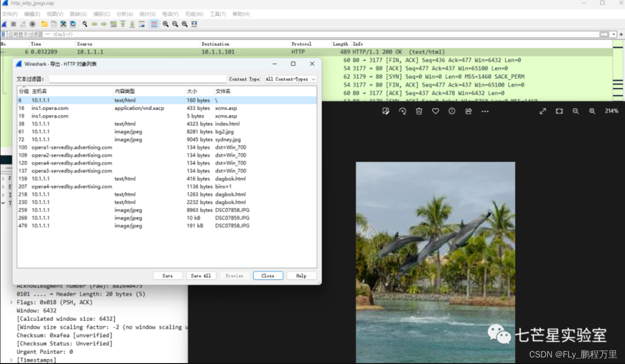Restart capture via the toolbar icon
Screen dimensions: 625x364
(23, 24)
